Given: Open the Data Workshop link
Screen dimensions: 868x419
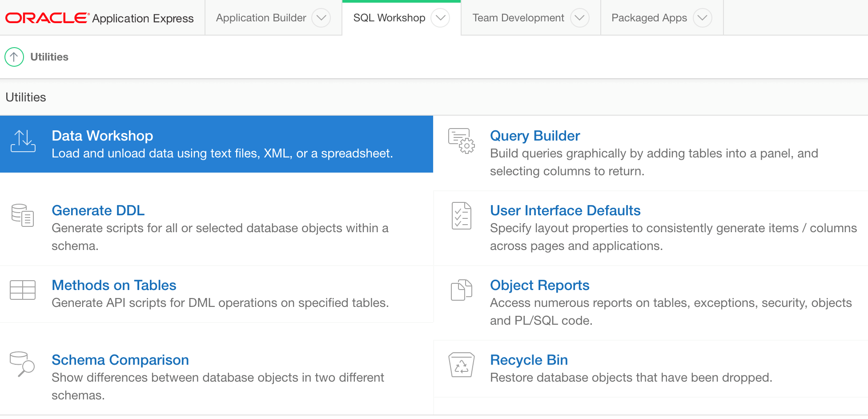Looking at the screenshot, I should click(x=102, y=136).
